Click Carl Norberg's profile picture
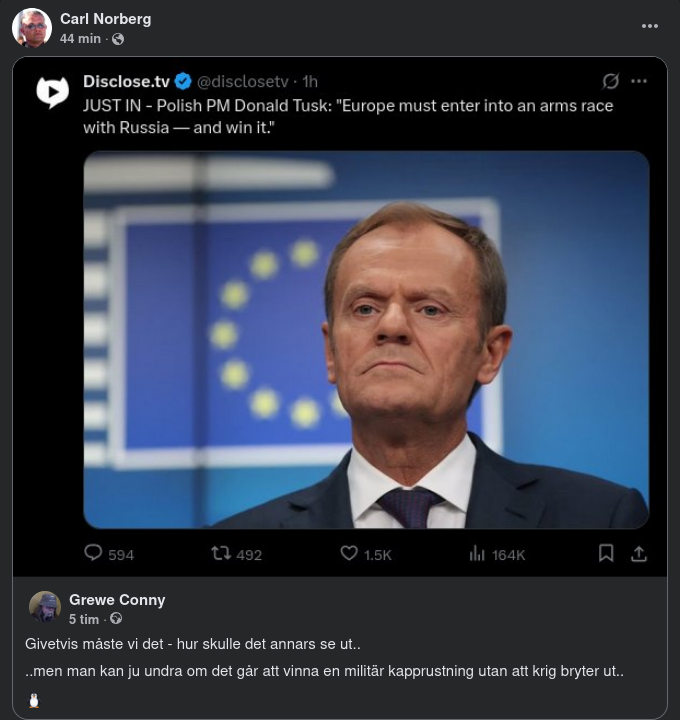 point(32,28)
